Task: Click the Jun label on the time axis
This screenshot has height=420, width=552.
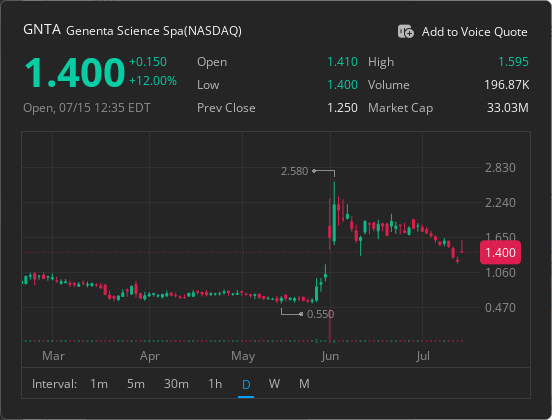Action: coord(330,356)
